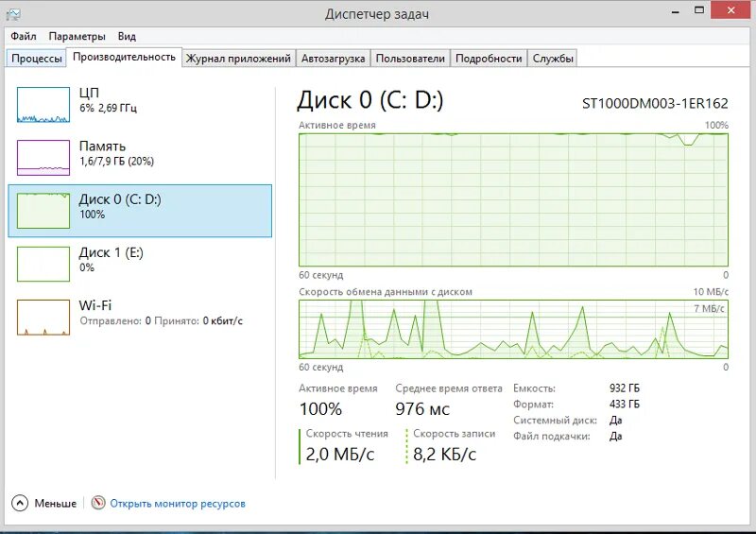The height and width of the screenshot is (534, 756).
Task: Click the Открыть монитор ресурсов link
Action: click(x=178, y=503)
